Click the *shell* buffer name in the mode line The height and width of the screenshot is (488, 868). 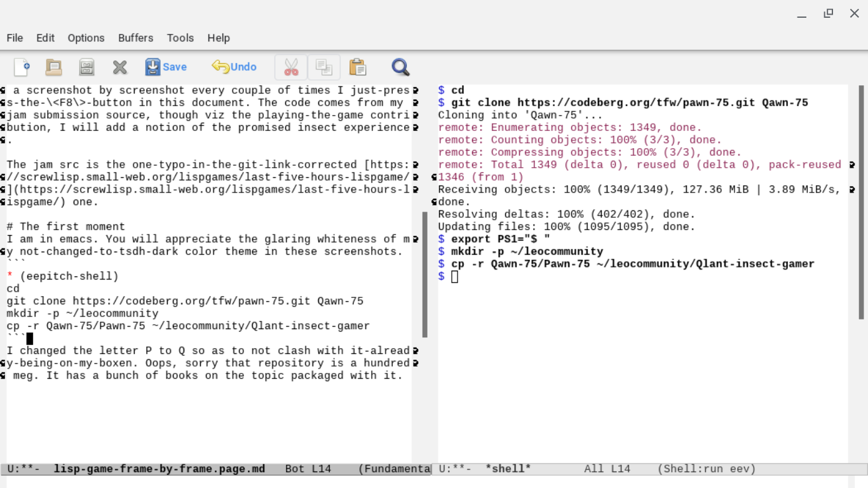click(x=508, y=469)
